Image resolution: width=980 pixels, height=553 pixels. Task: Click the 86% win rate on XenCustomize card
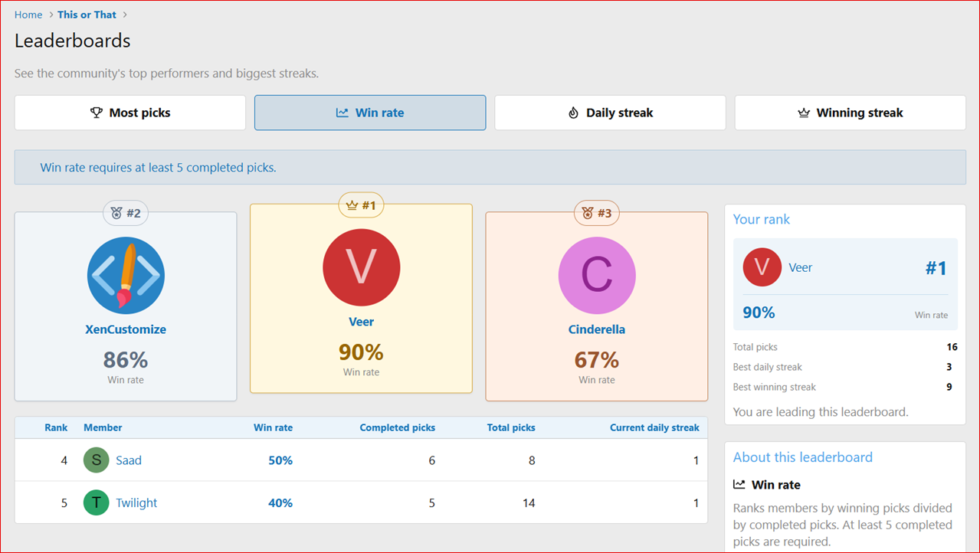click(126, 360)
